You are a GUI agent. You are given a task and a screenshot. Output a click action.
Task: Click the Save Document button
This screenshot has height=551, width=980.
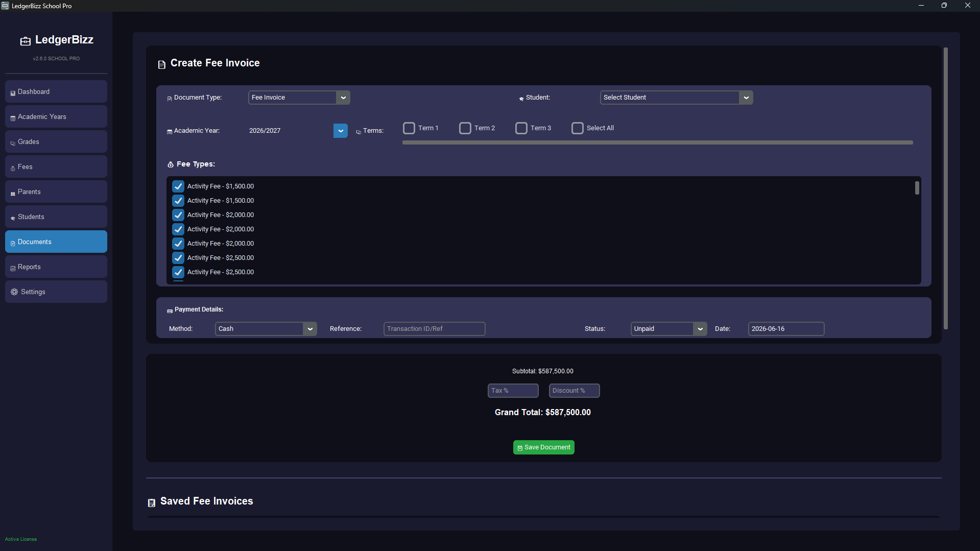click(543, 447)
